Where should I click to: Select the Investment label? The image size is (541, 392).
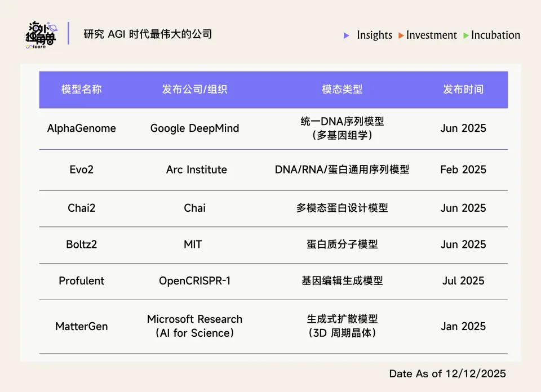coord(432,35)
